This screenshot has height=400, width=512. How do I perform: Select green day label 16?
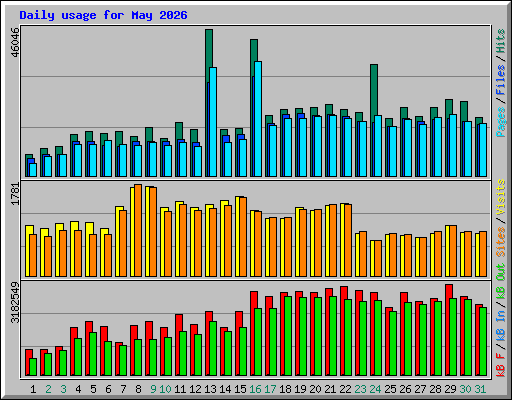pyautogui.click(x=255, y=389)
